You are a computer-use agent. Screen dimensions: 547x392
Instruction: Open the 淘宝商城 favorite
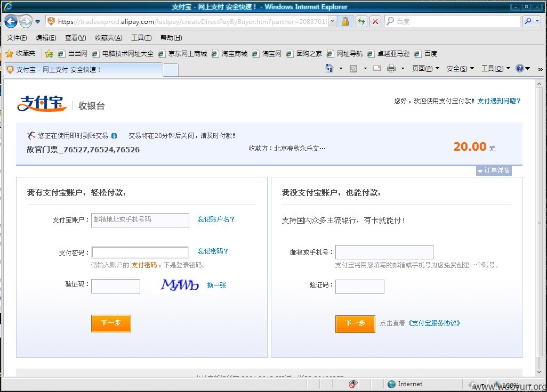tap(230, 53)
